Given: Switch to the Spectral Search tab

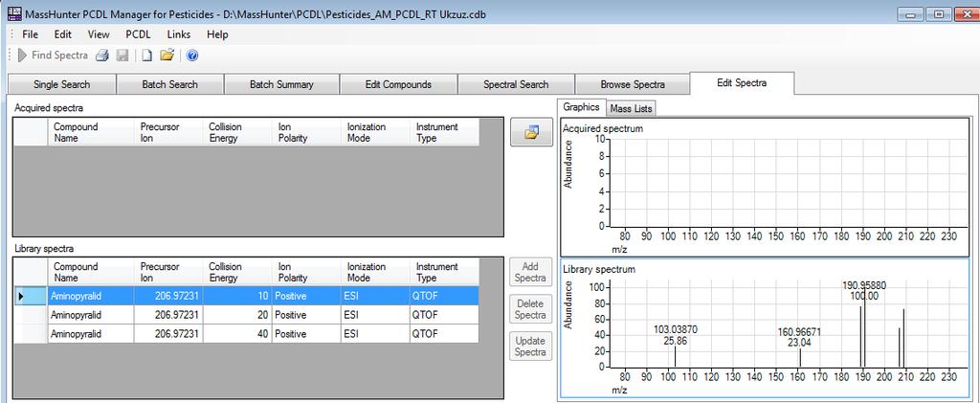Looking at the screenshot, I should (516, 84).
